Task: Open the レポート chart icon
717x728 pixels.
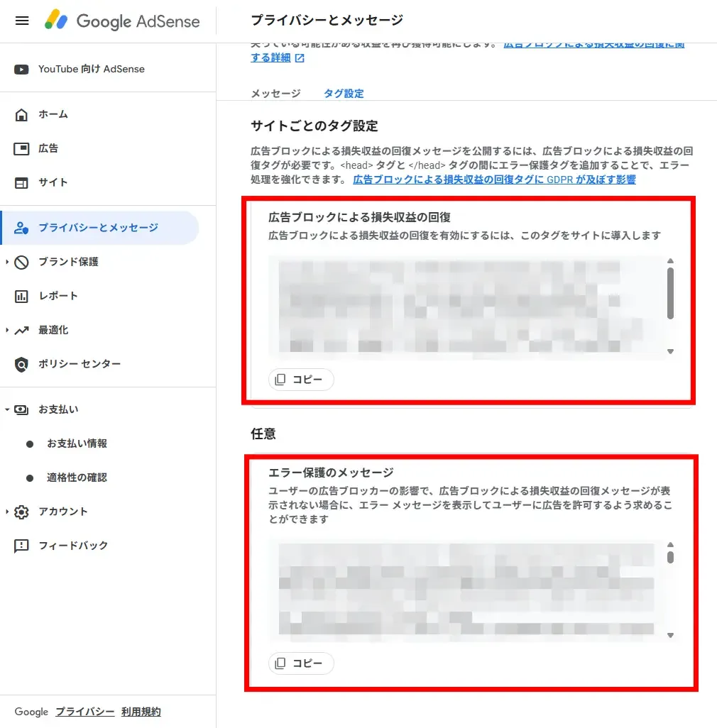Action: coord(21,296)
